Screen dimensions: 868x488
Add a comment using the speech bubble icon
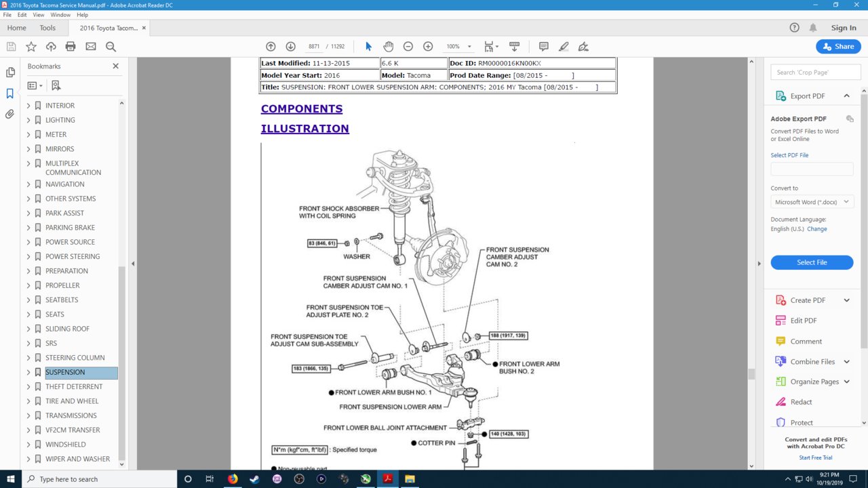pos(544,47)
